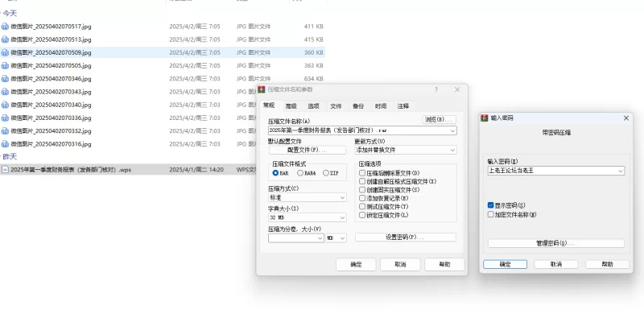
Task: Switch to the 备份 tab
Action: 358,106
